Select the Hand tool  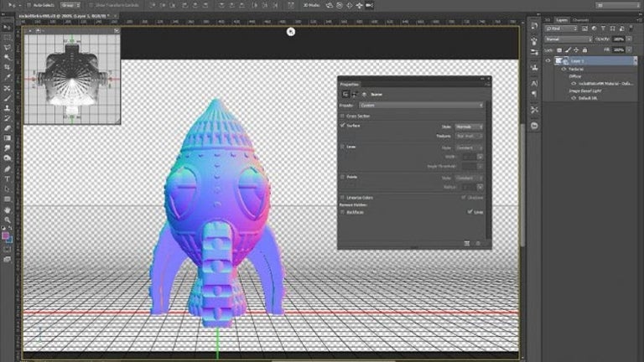coord(7,209)
